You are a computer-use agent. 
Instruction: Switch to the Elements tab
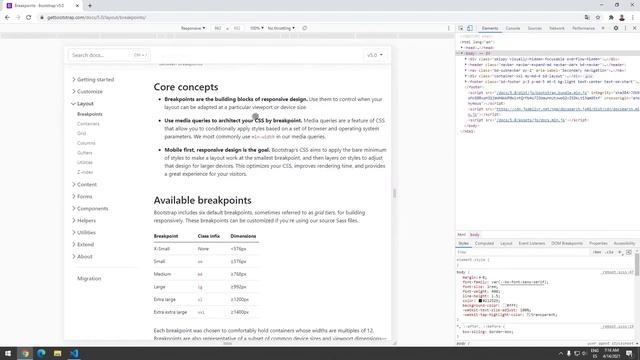[x=490, y=28]
